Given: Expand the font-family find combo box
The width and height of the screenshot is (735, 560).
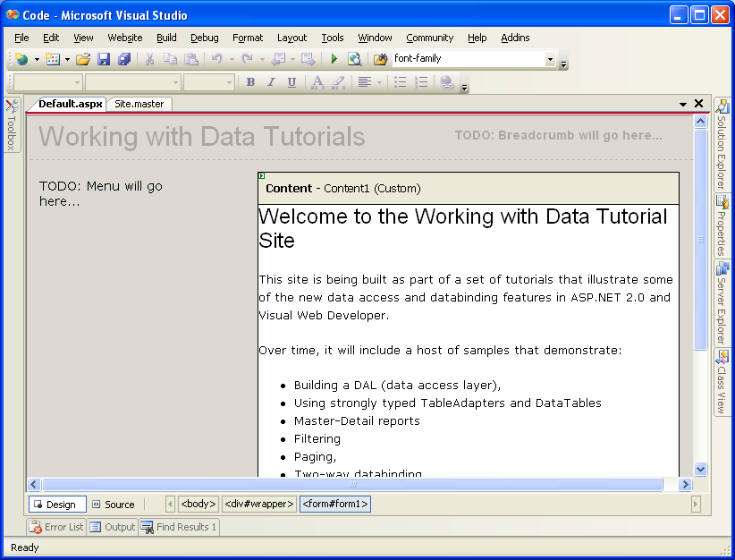Looking at the screenshot, I should [x=550, y=59].
